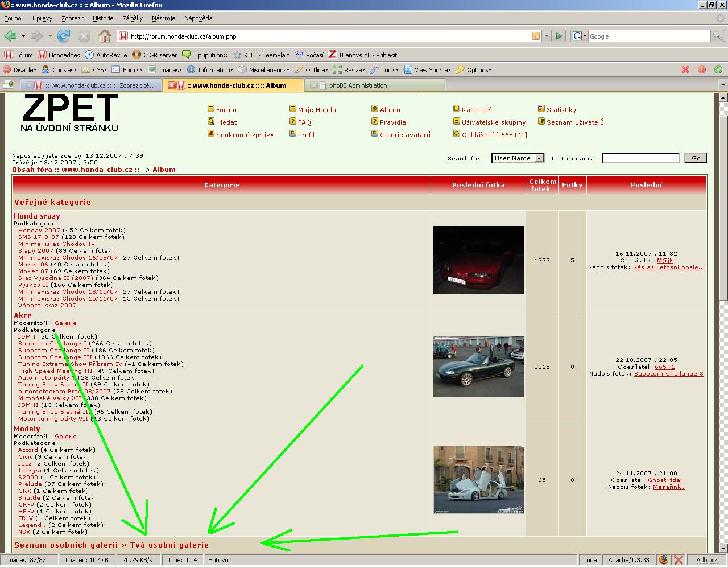Click the Google search magnifier icon
Screen dimensions: 728x568
(718, 36)
